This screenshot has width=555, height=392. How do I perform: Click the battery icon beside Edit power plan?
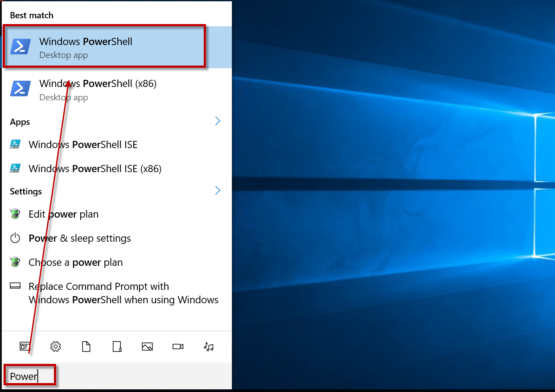15,214
